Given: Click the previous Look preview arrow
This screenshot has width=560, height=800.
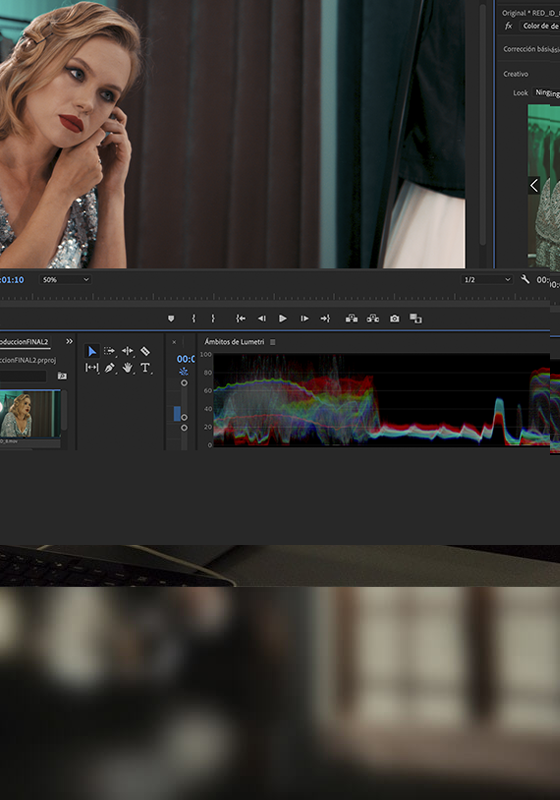Looking at the screenshot, I should (x=534, y=185).
